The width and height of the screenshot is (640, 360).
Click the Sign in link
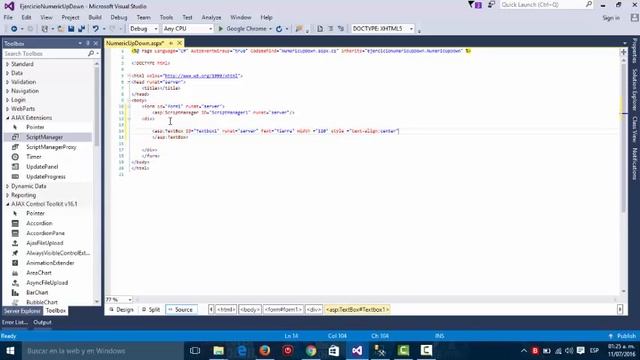611,18
